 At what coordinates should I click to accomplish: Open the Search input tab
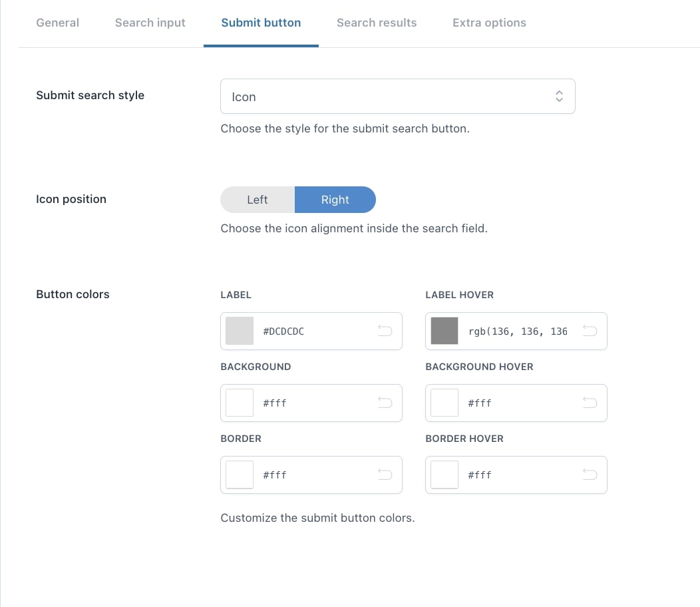coord(150,23)
